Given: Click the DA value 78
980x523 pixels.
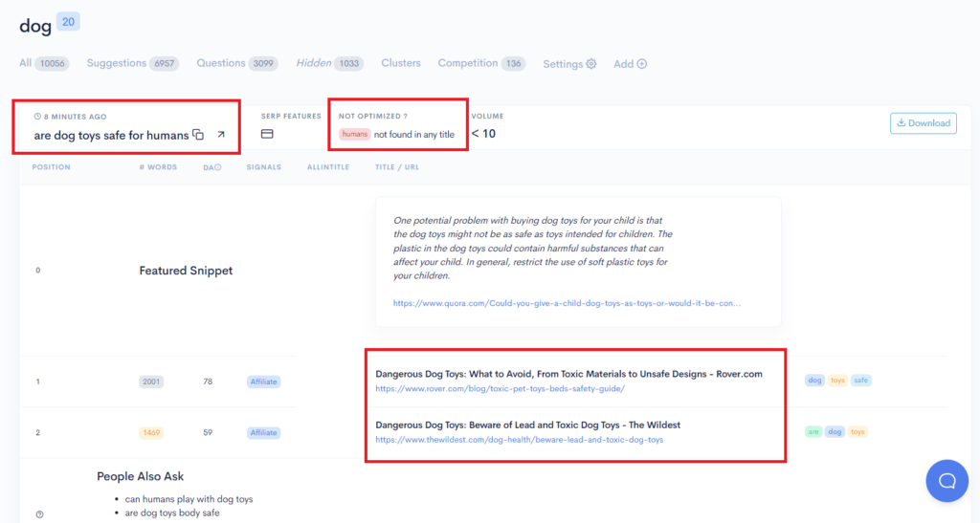Looking at the screenshot, I should point(208,381).
